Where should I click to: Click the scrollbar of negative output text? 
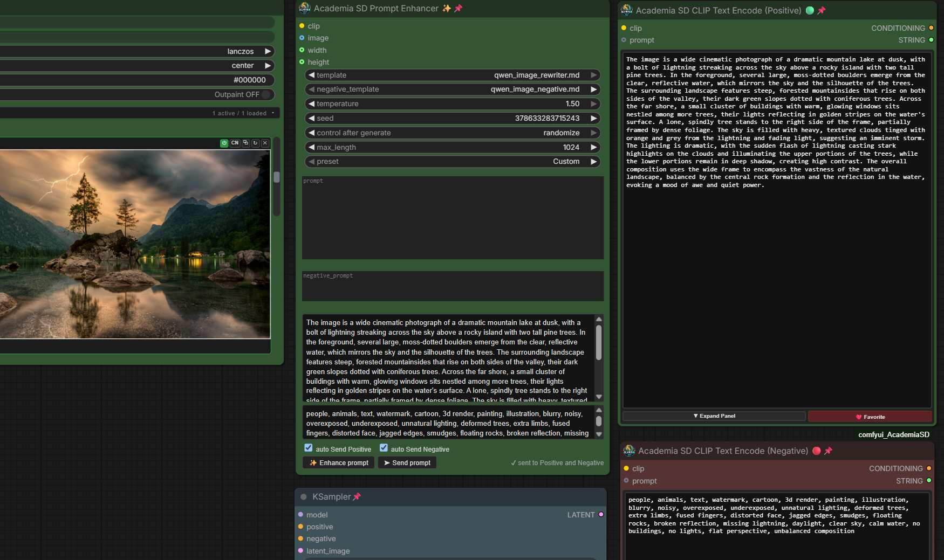(x=599, y=422)
